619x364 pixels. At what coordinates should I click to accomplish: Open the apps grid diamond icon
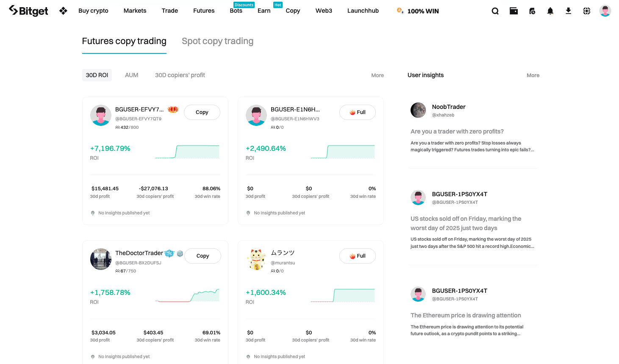[63, 11]
